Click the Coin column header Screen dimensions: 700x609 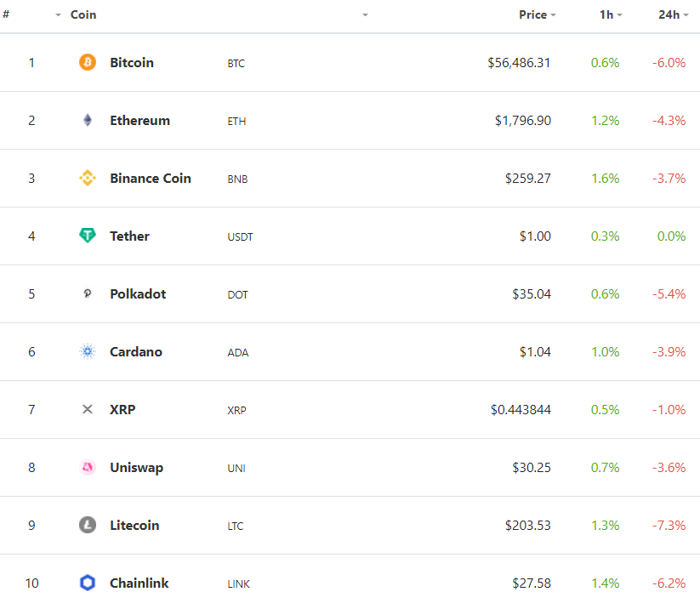83,15
